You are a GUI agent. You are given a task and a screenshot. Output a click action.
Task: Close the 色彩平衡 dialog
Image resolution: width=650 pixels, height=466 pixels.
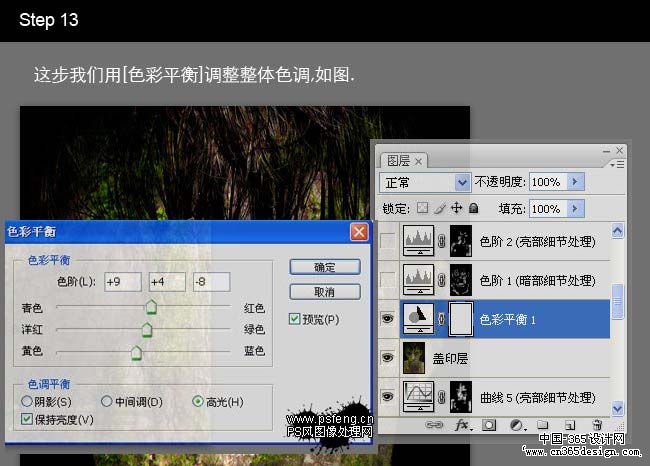point(359,232)
